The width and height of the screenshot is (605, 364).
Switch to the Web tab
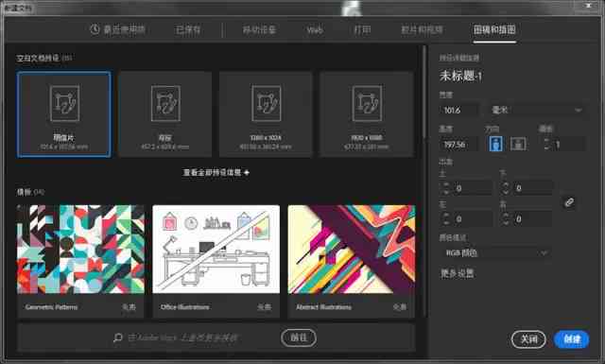click(315, 30)
